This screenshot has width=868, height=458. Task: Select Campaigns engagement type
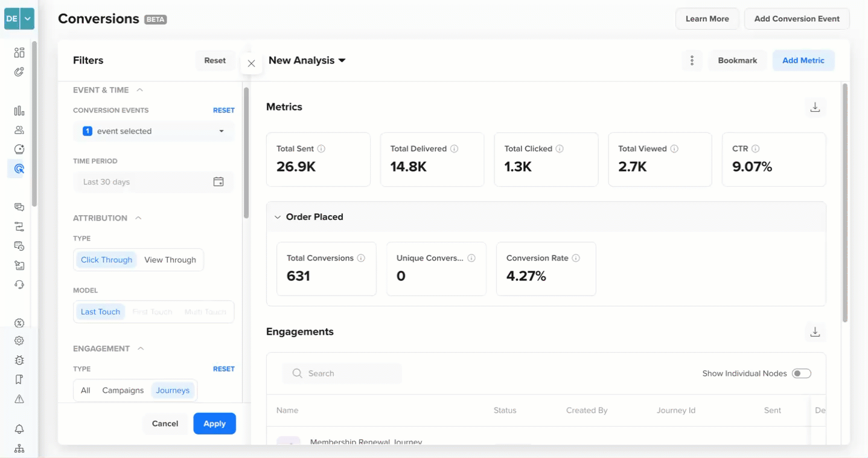tap(123, 390)
